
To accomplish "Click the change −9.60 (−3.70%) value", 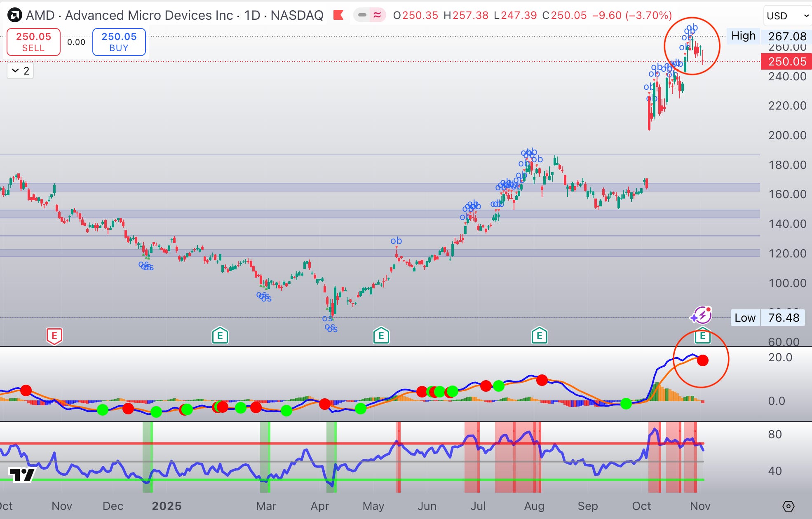I will [x=632, y=15].
